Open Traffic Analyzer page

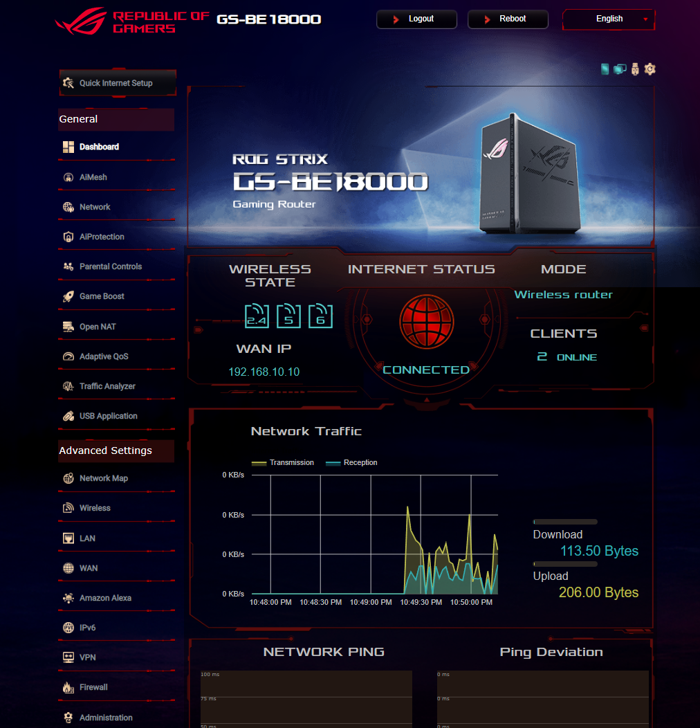point(107,386)
